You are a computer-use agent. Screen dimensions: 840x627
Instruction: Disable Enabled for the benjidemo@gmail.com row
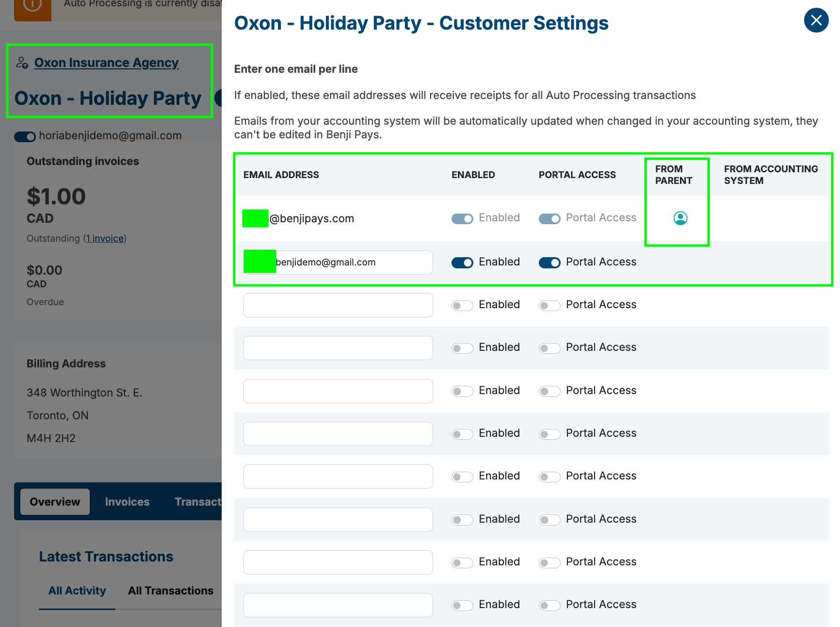462,263
